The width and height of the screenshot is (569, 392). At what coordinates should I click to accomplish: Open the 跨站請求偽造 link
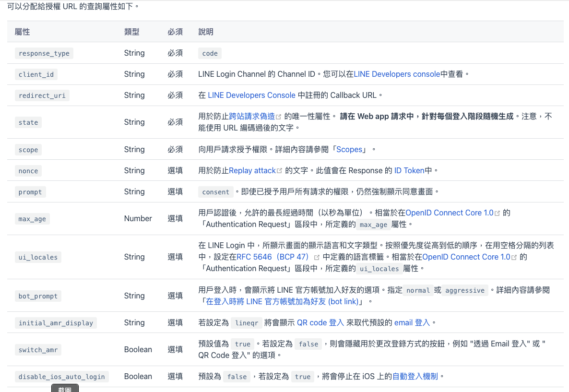252,116
